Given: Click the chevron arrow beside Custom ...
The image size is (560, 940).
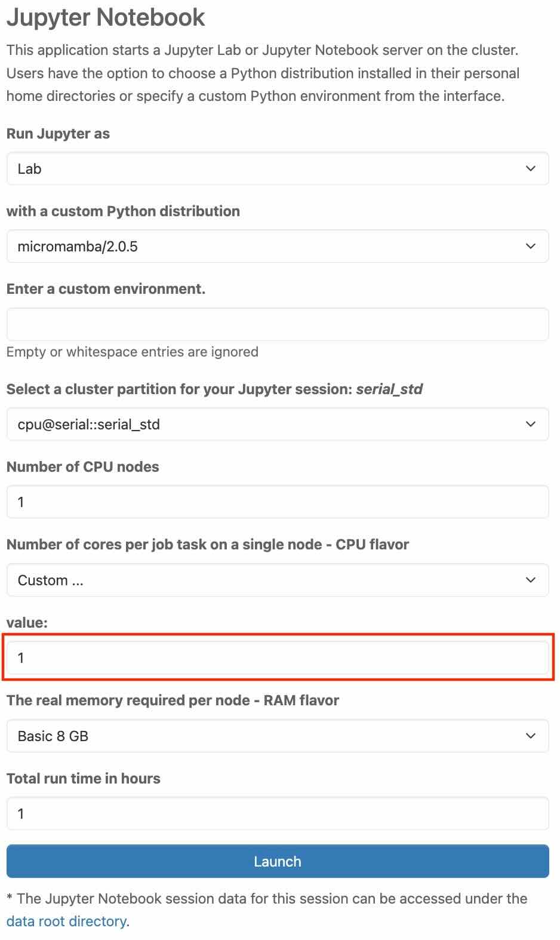Looking at the screenshot, I should pos(530,580).
